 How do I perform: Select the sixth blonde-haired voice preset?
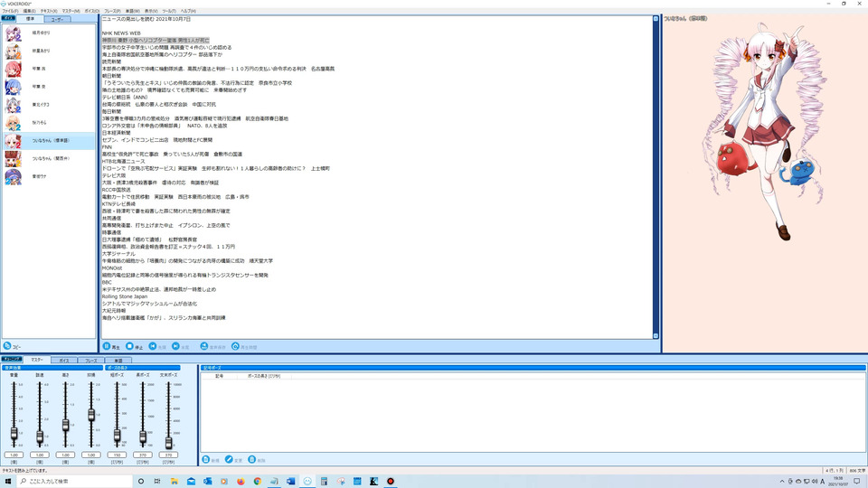click(x=49, y=123)
